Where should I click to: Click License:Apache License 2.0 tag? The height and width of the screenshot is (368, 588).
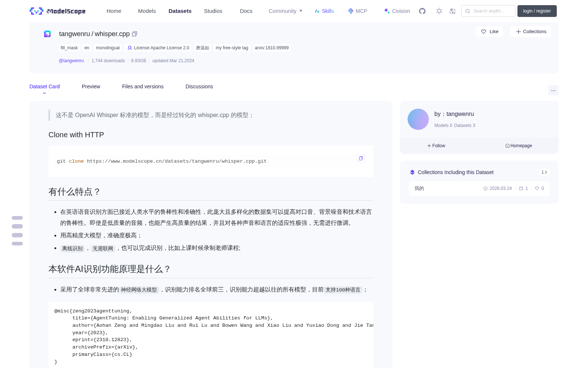click(x=158, y=48)
